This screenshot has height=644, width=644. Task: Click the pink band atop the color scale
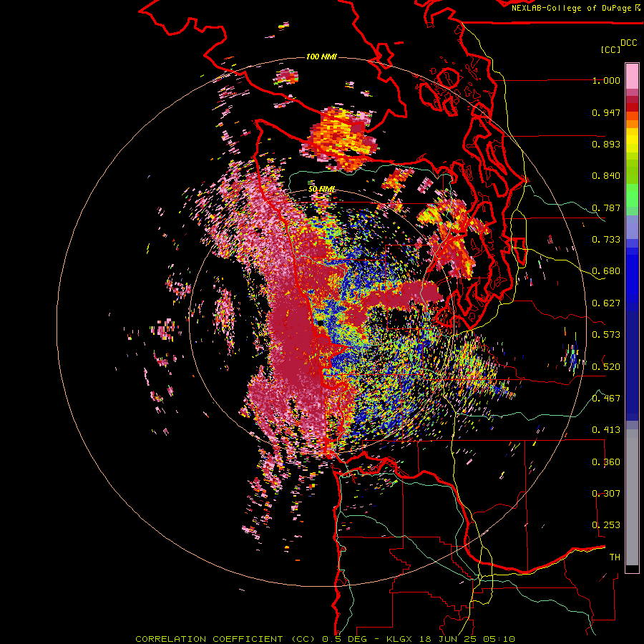632,76
